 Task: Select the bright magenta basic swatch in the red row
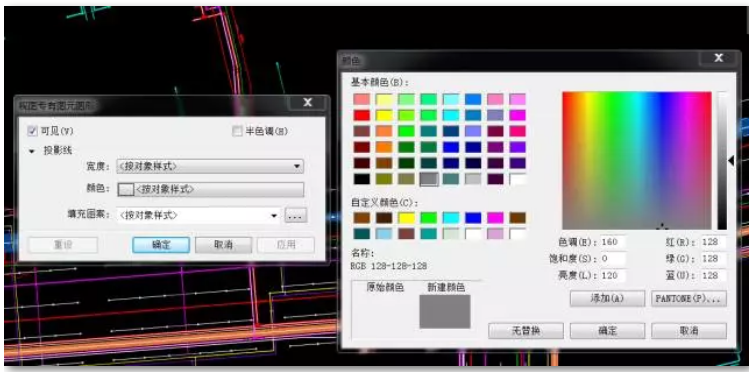[x=517, y=115]
